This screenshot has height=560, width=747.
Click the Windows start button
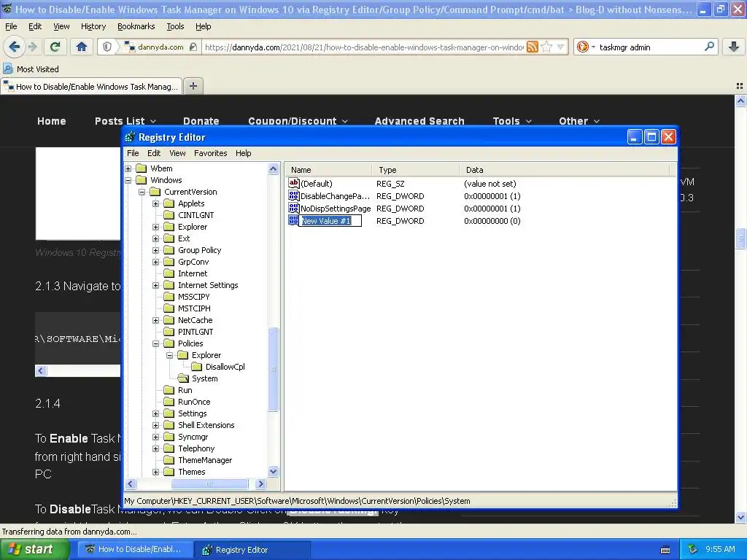[x=35, y=549]
